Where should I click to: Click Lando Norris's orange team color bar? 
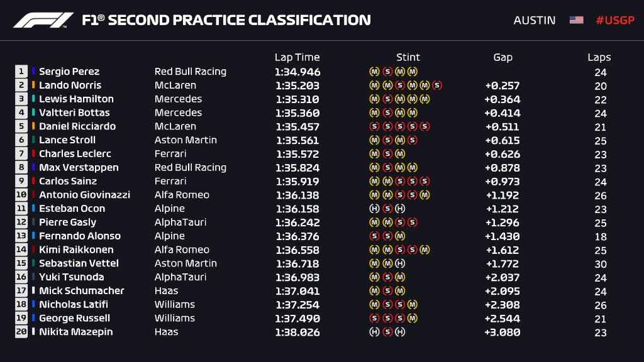[x=34, y=85]
